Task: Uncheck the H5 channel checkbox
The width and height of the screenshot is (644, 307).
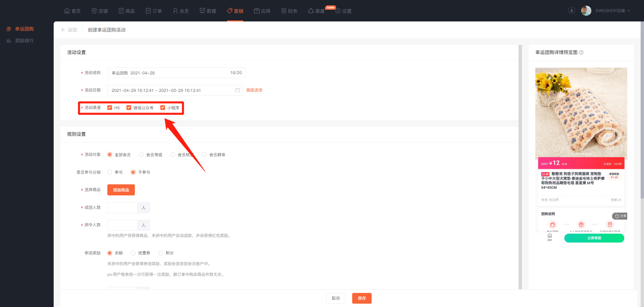Action: tap(110, 108)
